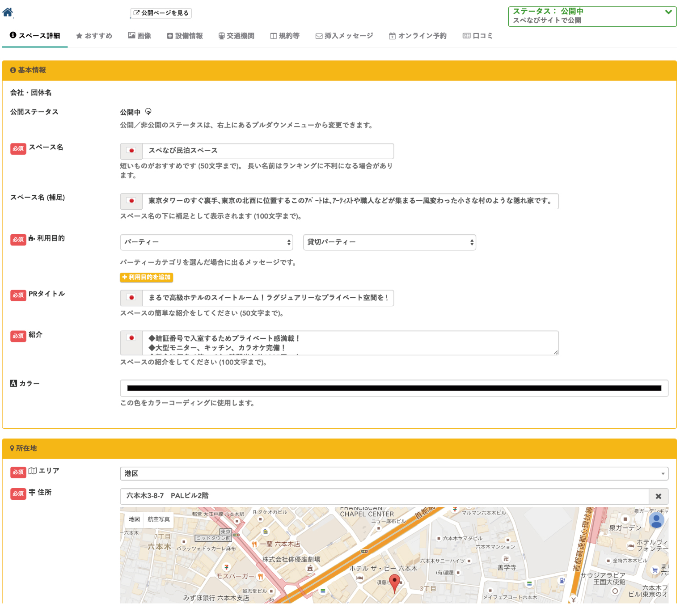
Task: Open the エリア 港区 dropdown
Action: 393,473
